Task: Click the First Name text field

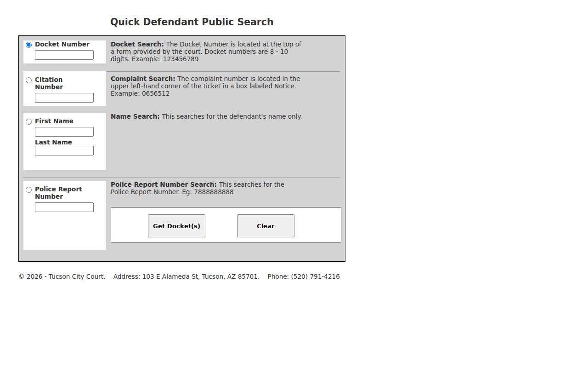Action: (x=64, y=132)
